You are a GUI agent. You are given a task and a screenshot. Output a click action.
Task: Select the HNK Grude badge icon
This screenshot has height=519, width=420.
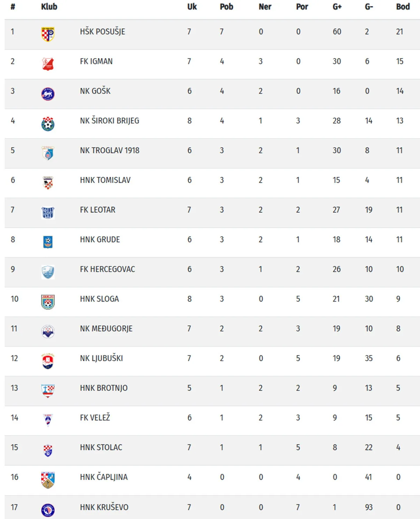(48, 242)
